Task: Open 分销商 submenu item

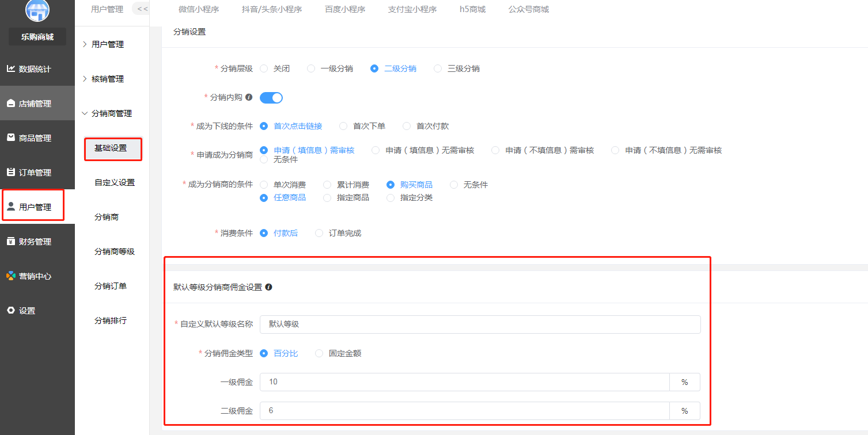Action: point(107,217)
